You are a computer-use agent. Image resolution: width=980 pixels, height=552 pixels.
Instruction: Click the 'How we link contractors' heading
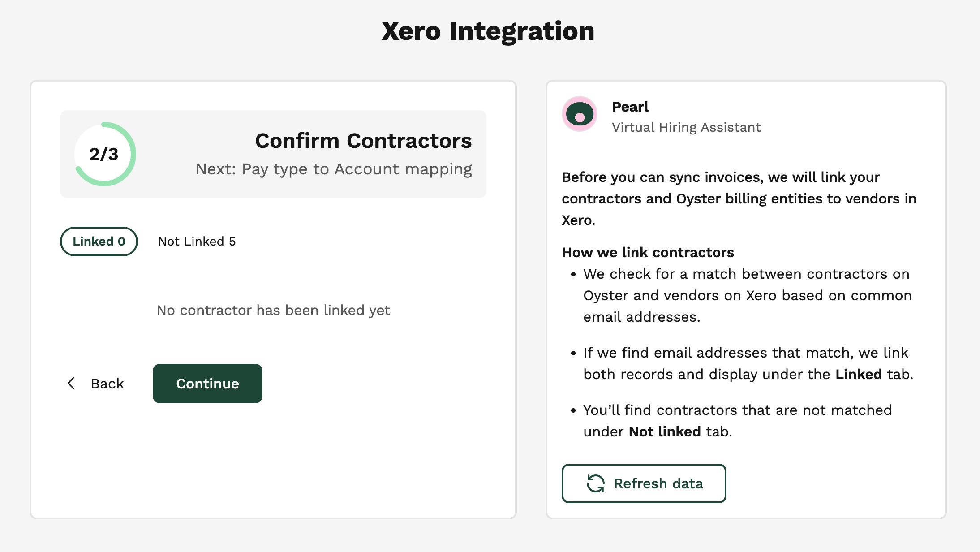coord(648,252)
